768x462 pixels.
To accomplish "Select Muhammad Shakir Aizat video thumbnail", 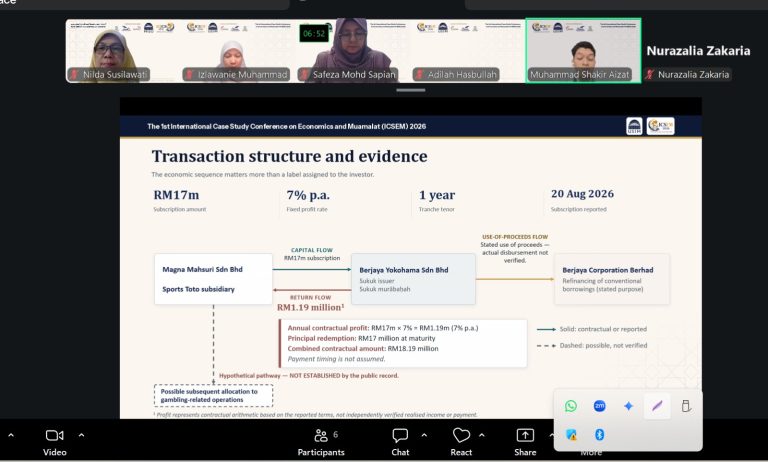I will (x=583, y=51).
